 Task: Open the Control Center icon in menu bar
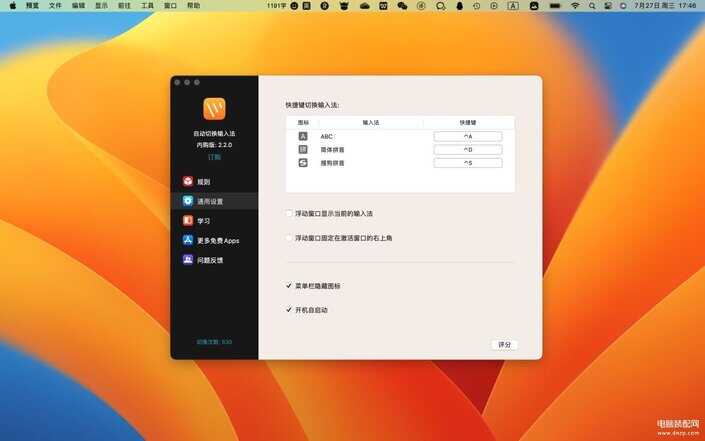click(x=608, y=6)
